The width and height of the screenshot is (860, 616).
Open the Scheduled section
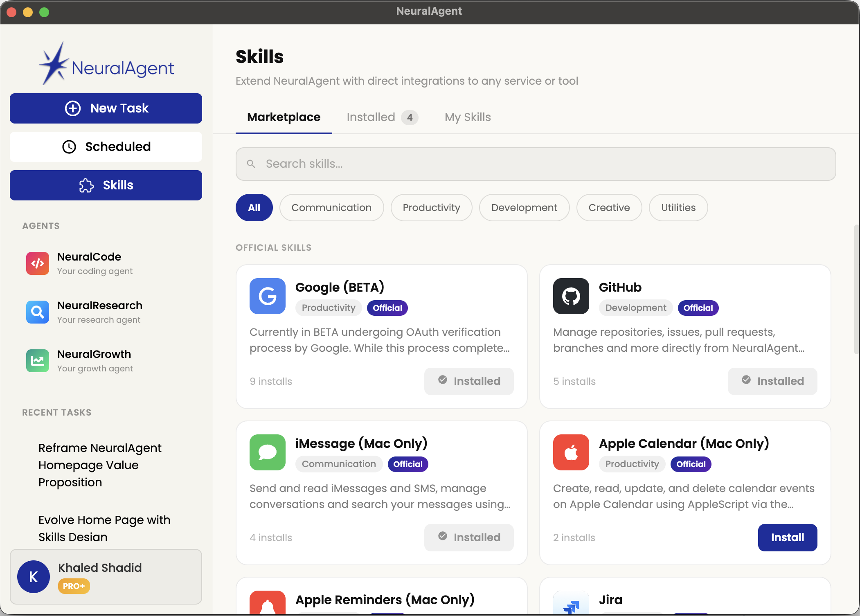tap(106, 146)
